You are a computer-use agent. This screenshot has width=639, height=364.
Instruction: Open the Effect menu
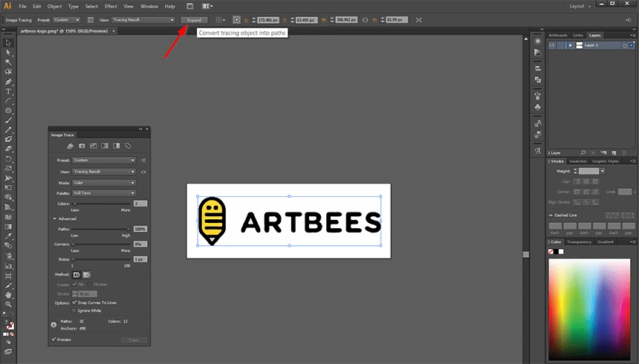click(x=111, y=6)
